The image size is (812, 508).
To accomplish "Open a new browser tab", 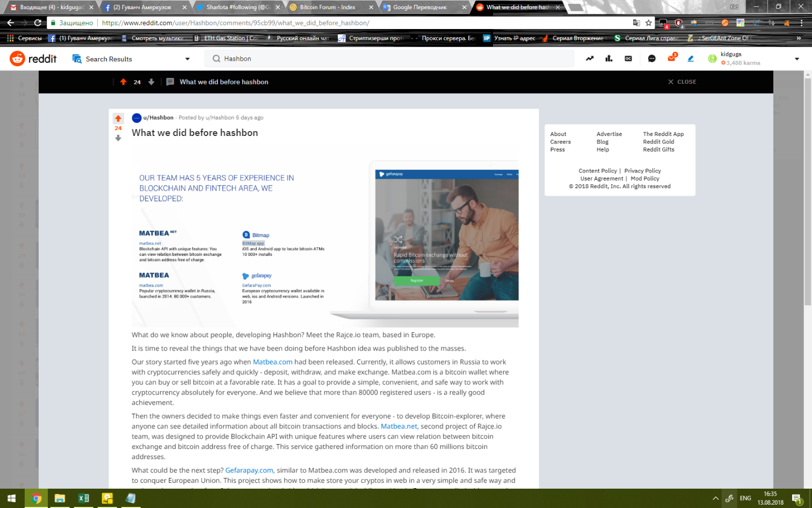I will click(x=575, y=8).
